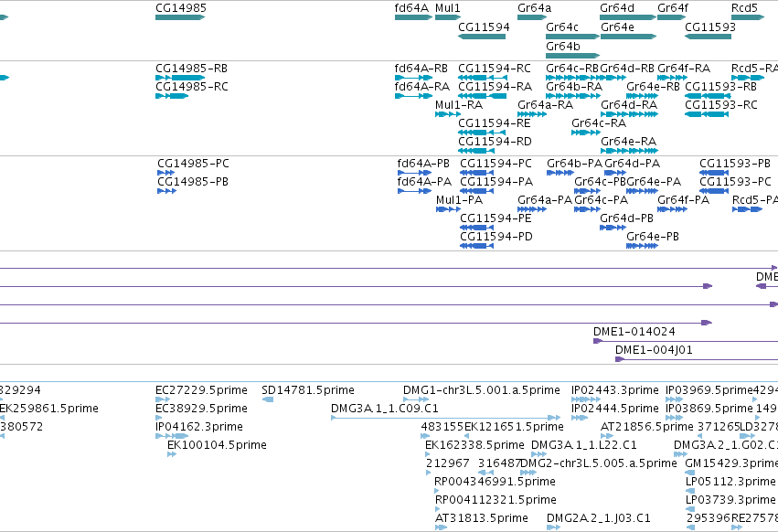The height and width of the screenshot is (532, 778).
Task: Click the CG11594 gene bar
Action: click(482, 37)
